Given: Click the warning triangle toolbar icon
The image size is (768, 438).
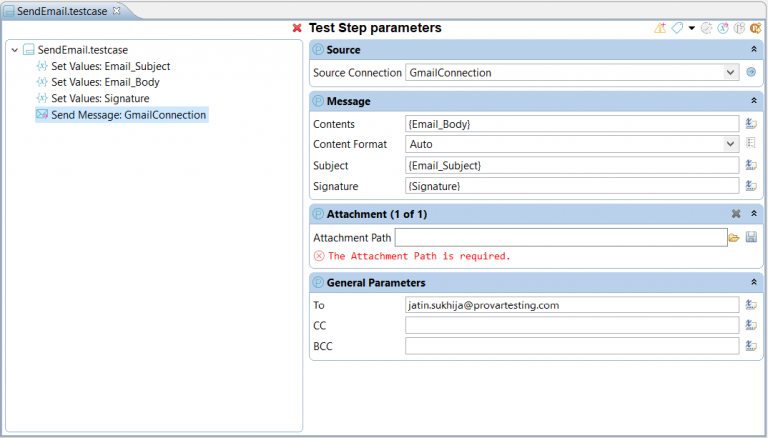Looking at the screenshot, I should coord(660,28).
